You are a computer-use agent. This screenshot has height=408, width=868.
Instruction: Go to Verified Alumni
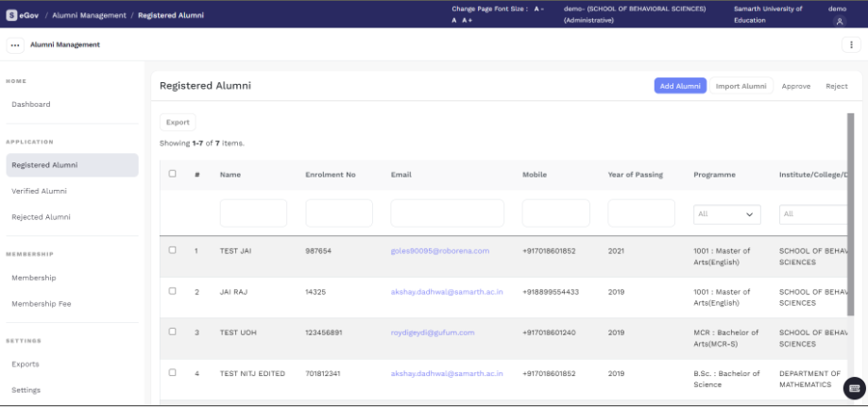(x=40, y=191)
